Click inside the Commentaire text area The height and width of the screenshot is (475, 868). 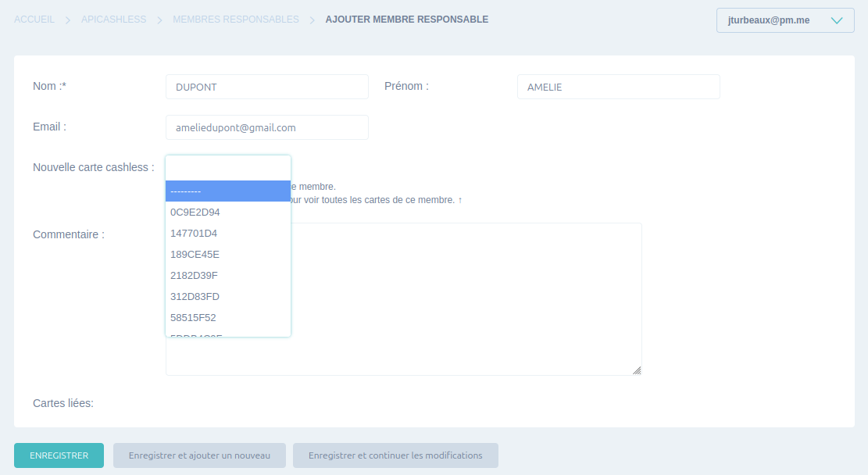click(x=466, y=299)
